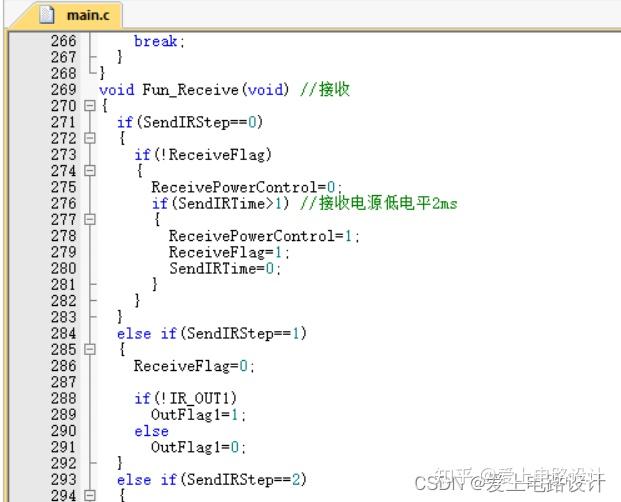
Task: Click the Fun_Receive function name
Action: pyautogui.click(x=190, y=90)
